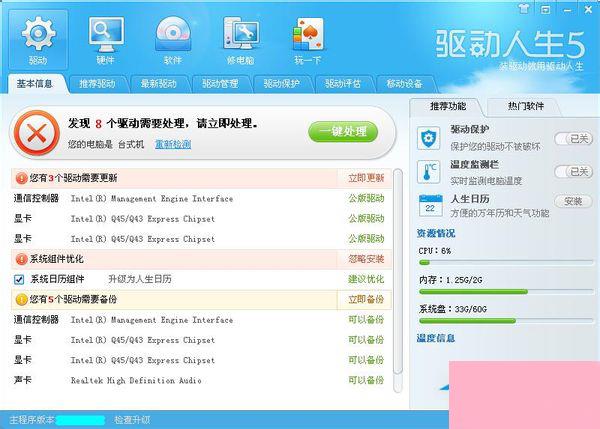The image size is (600, 429).
Task: Select 声卡 Realtek High Definition Audio row
Action: pyautogui.click(x=199, y=380)
